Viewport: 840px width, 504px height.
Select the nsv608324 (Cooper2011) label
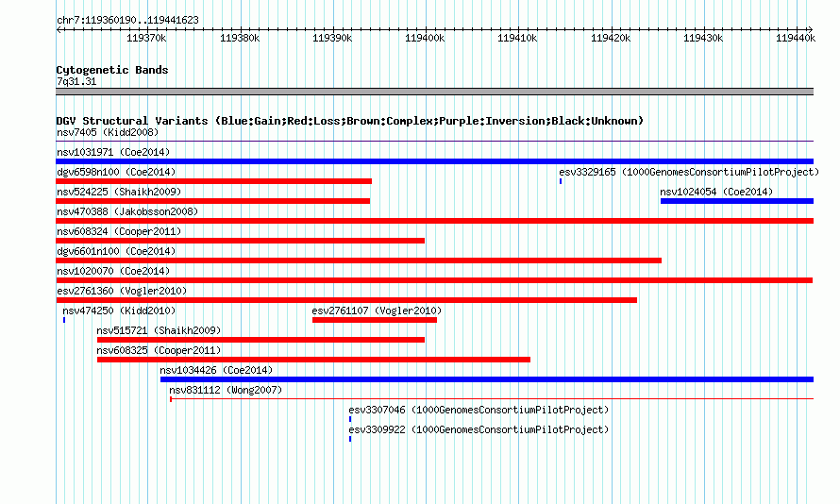pyautogui.click(x=119, y=231)
